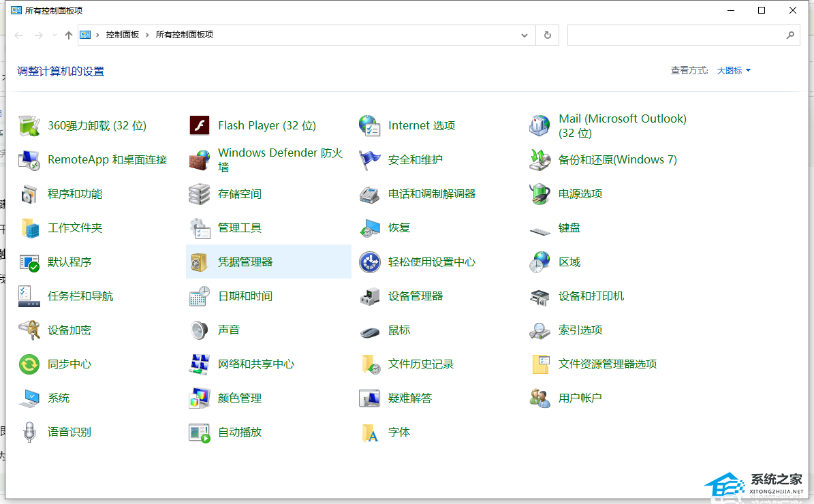Open the 声音 speaker icon
This screenshot has height=504, width=814.
click(x=199, y=330)
